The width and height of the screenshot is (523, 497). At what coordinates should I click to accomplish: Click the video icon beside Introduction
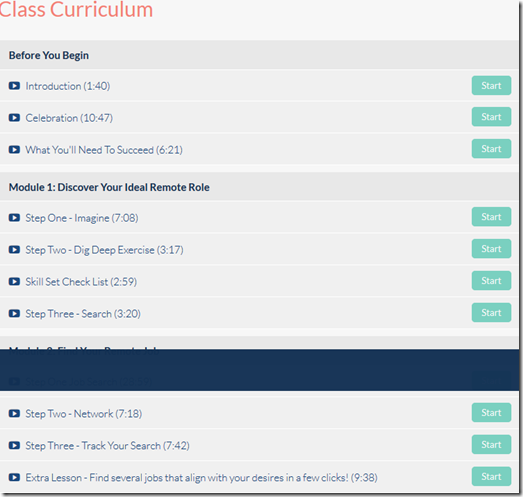(x=14, y=86)
